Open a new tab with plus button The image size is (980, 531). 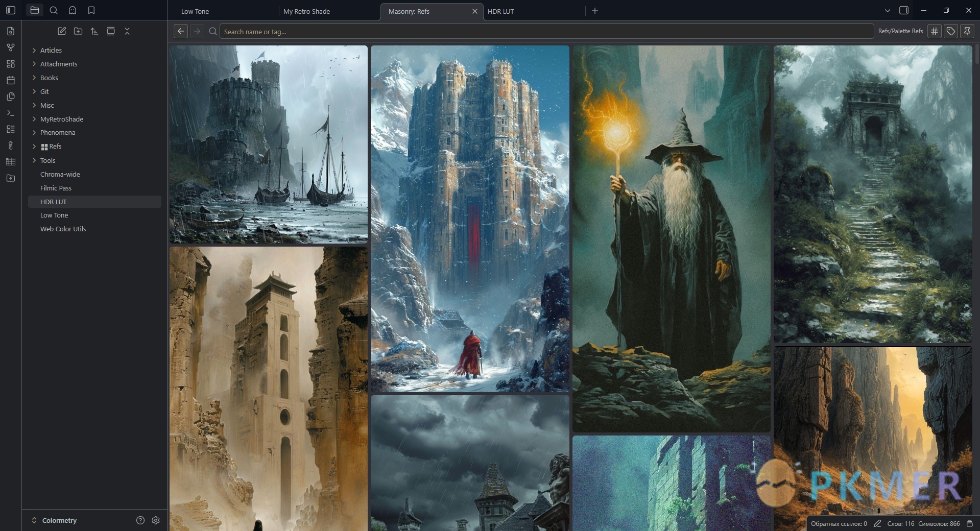point(595,11)
